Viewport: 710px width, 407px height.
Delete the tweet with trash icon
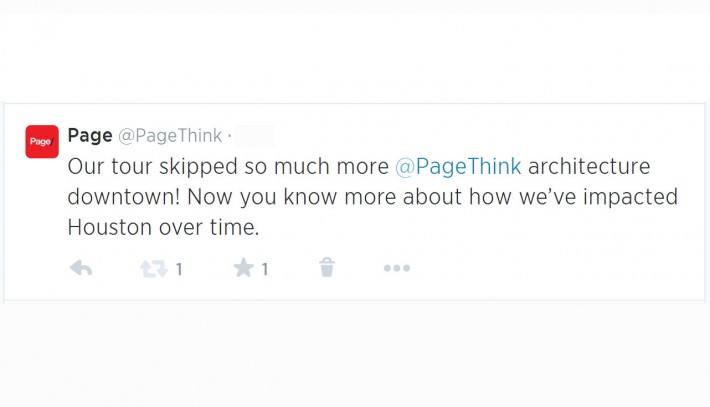pos(327,267)
